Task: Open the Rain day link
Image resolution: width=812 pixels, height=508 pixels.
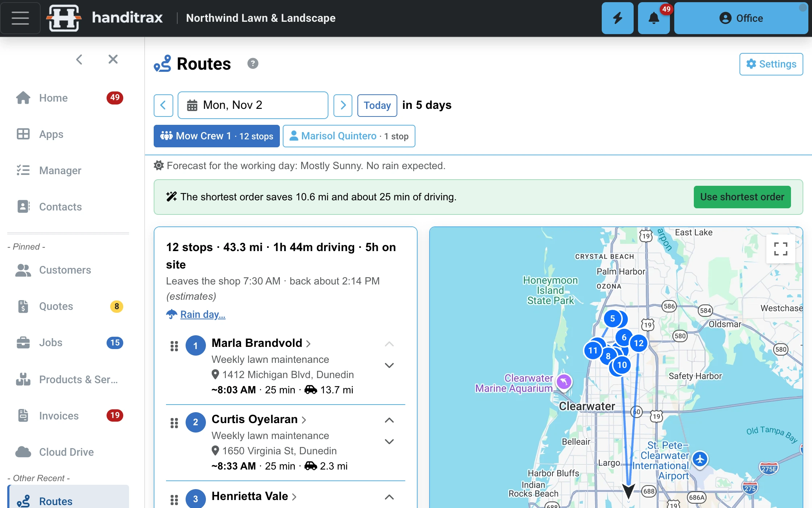Action: 203,314
